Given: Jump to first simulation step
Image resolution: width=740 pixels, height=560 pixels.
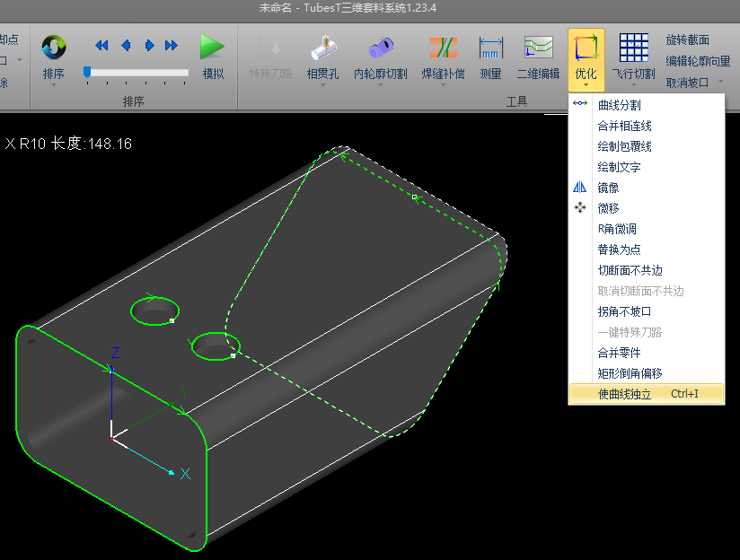Looking at the screenshot, I should pos(101,45).
